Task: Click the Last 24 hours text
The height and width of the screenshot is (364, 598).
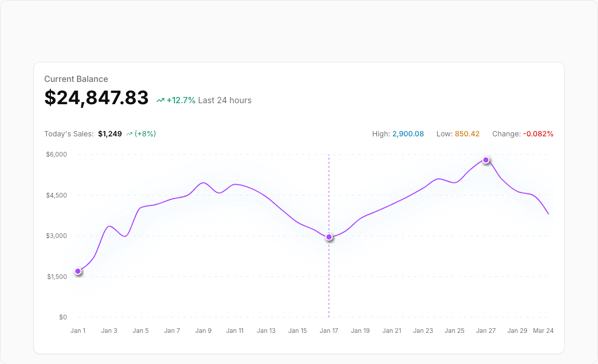Action: point(224,100)
